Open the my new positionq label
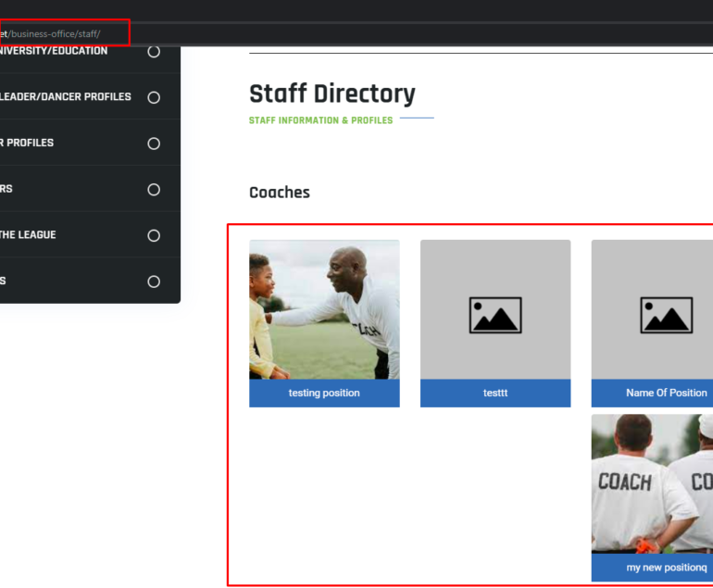Viewport: 713px width, 588px height. click(x=652, y=568)
